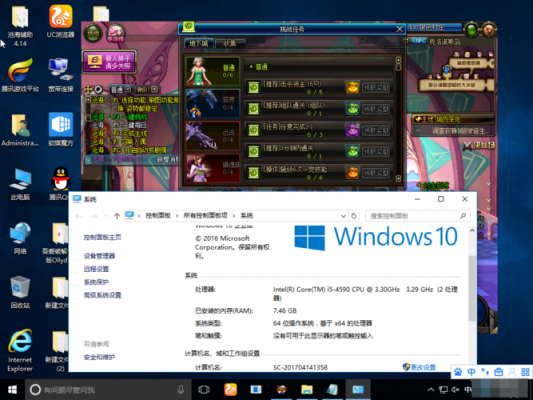533x400 pixels.
Task: Click the muted volume icon in system tray
Action: pos(455,390)
